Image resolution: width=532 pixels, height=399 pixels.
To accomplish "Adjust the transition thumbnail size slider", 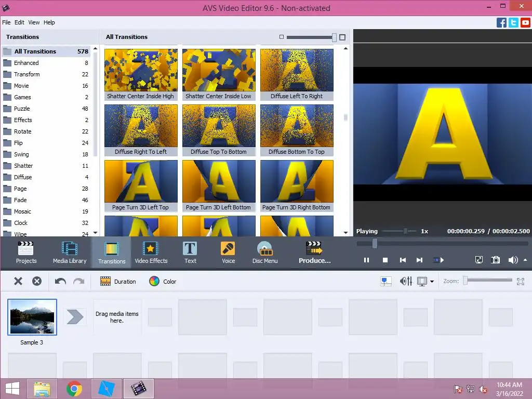I will pyautogui.click(x=311, y=37).
